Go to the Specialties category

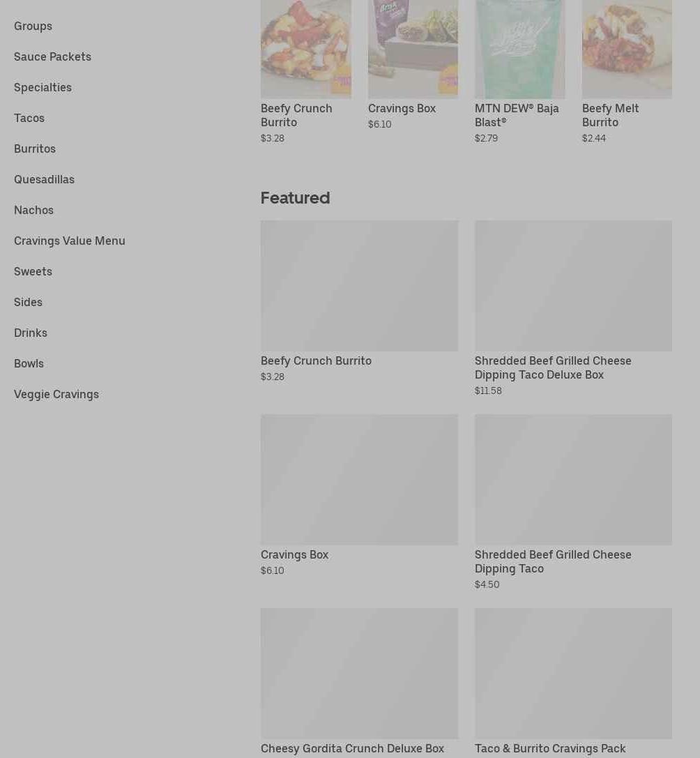[43, 87]
